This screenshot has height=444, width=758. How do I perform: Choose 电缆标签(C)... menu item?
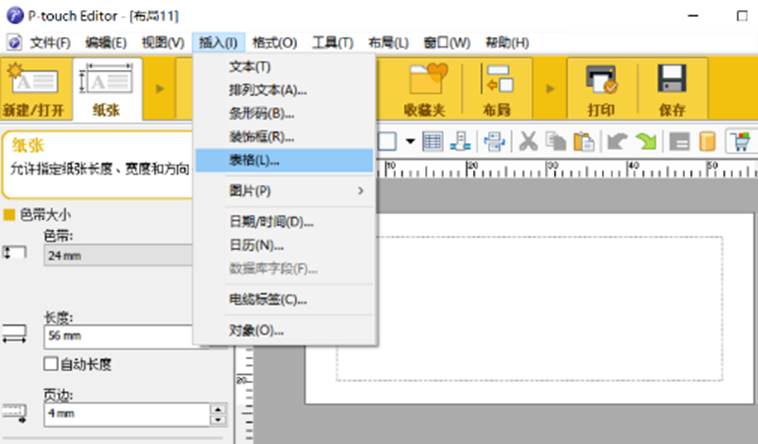click(284, 299)
